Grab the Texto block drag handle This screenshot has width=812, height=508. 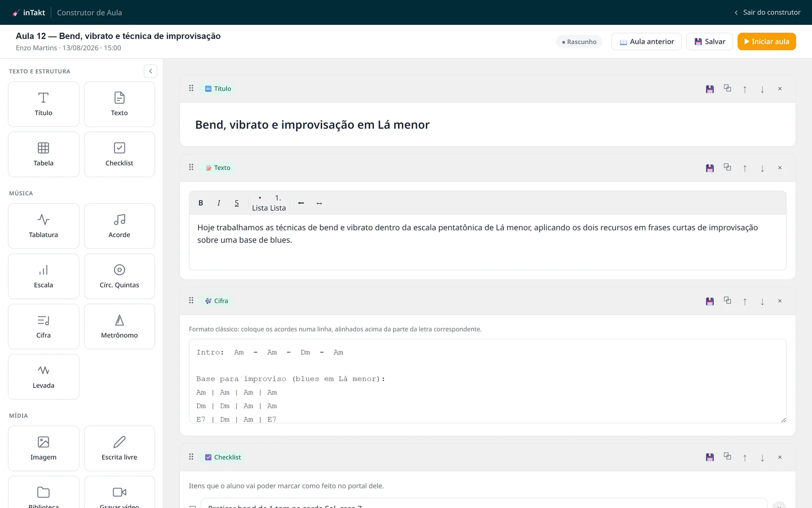(x=191, y=168)
